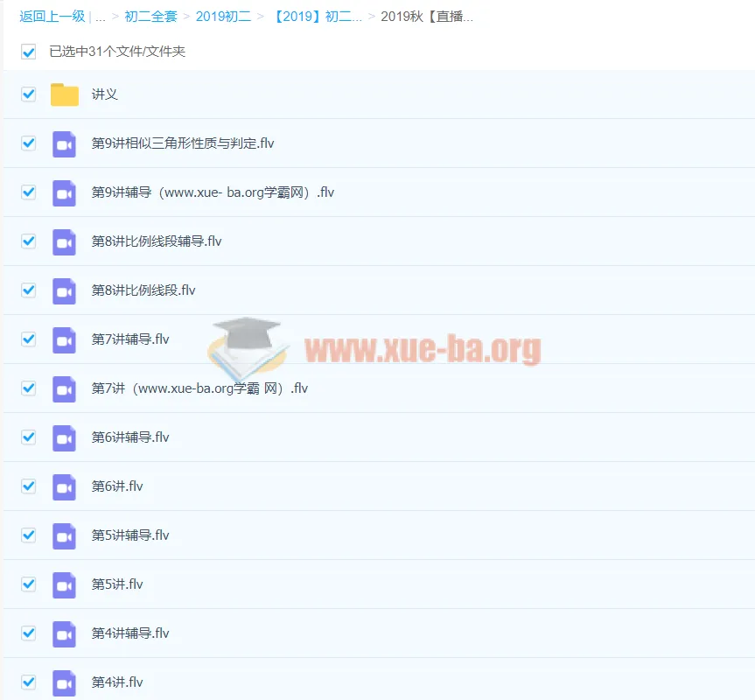Click the folder icon beside 讲义
Viewport: 755px width, 700px height.
tap(64, 94)
